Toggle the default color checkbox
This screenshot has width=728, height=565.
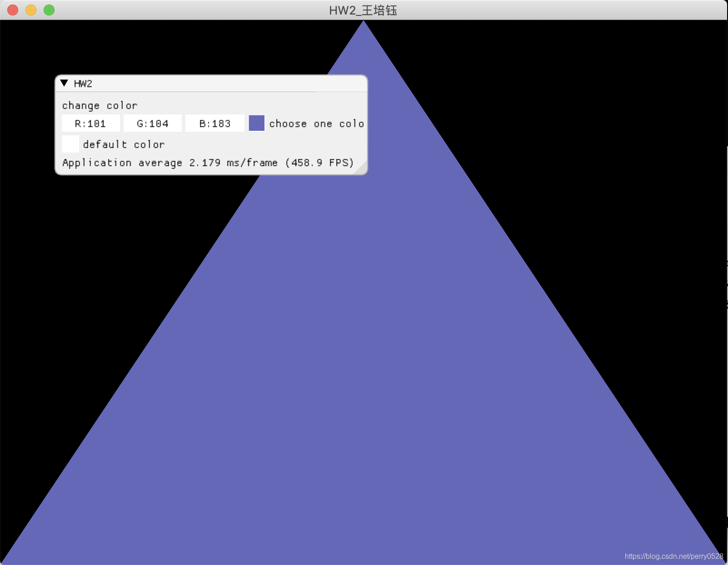pos(70,144)
